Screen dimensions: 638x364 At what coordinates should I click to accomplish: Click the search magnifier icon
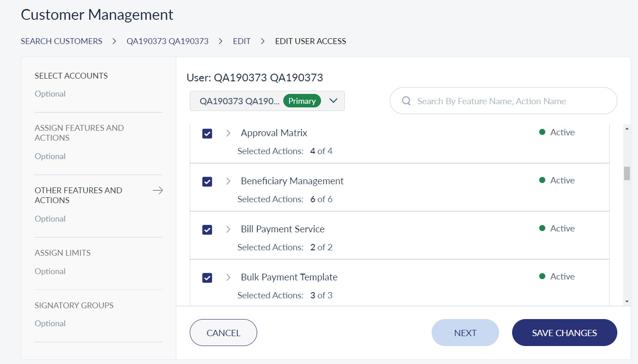(406, 101)
